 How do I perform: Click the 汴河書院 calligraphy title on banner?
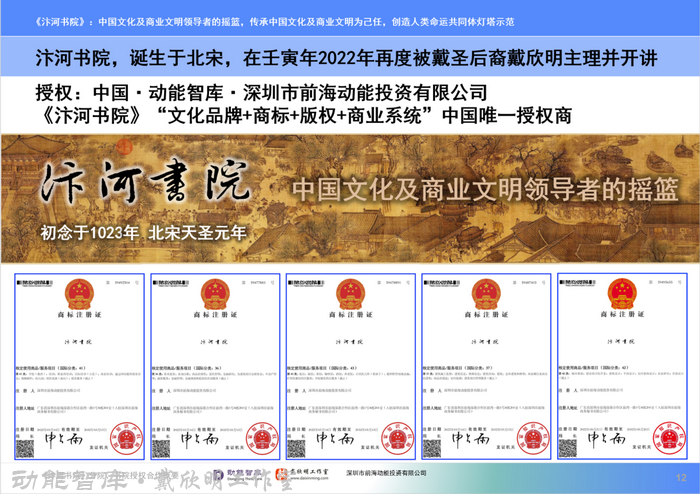146,187
